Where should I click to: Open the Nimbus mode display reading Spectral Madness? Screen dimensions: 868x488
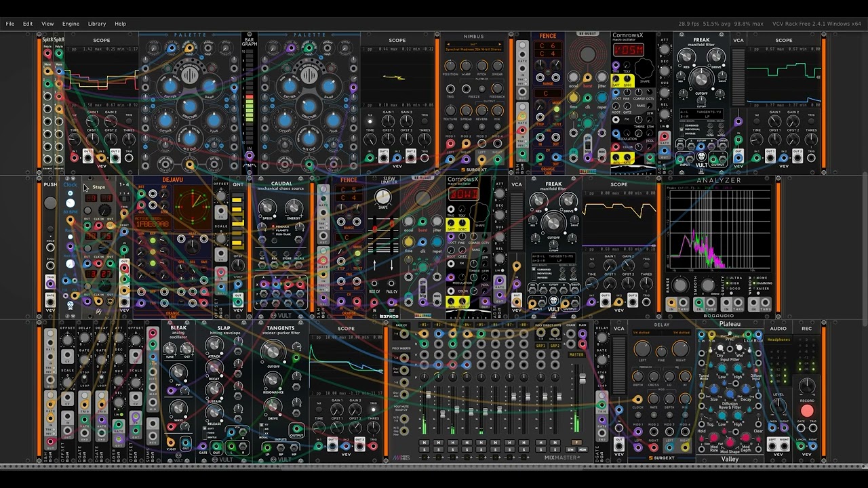(x=474, y=48)
